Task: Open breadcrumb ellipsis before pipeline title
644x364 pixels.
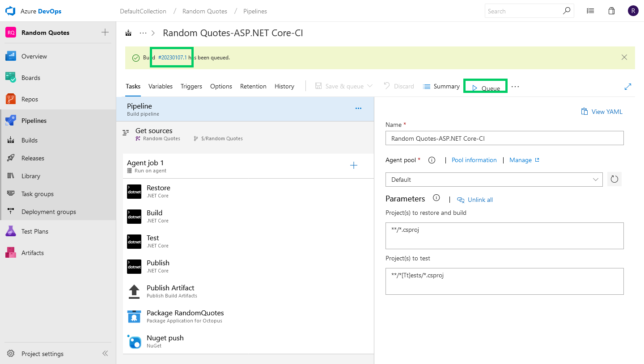Action: 143,33
